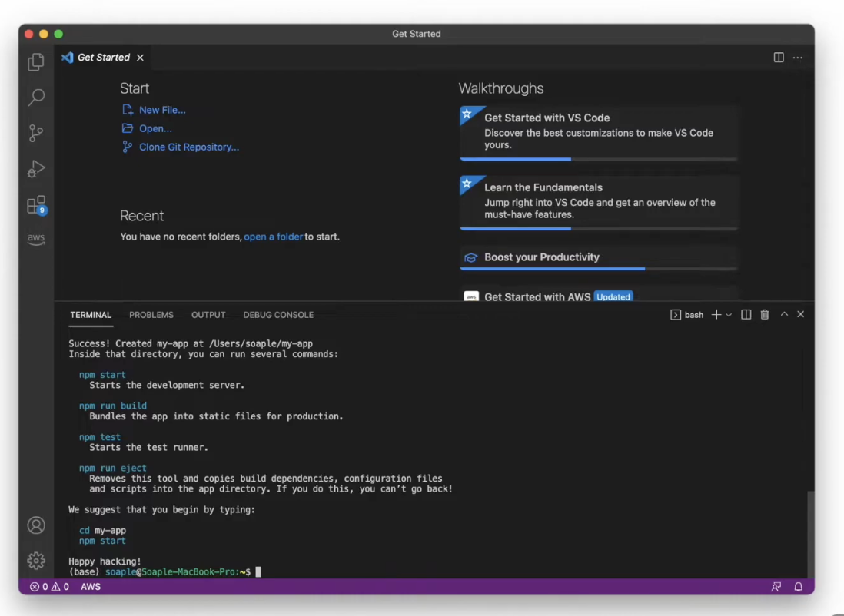844x616 pixels.
Task: Click the 'Happy hacking!' terminal line
Action: click(x=105, y=561)
